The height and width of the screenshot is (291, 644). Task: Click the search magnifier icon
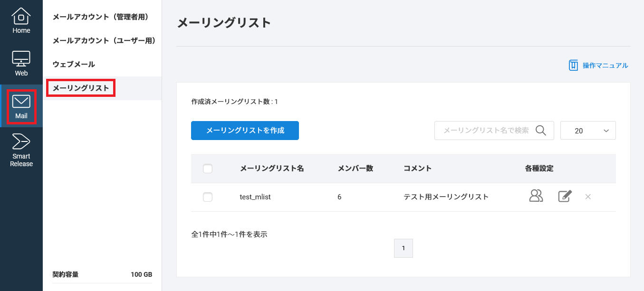coord(540,131)
